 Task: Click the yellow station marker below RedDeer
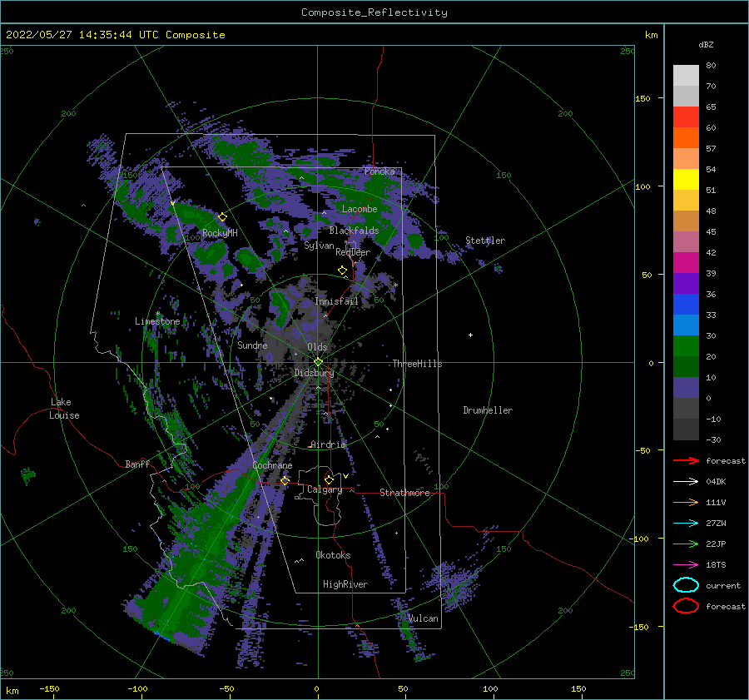[x=342, y=271]
